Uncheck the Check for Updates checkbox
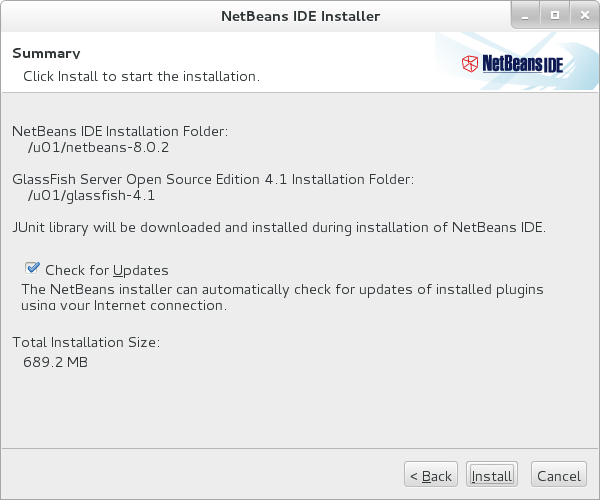The image size is (600, 500). (32, 268)
